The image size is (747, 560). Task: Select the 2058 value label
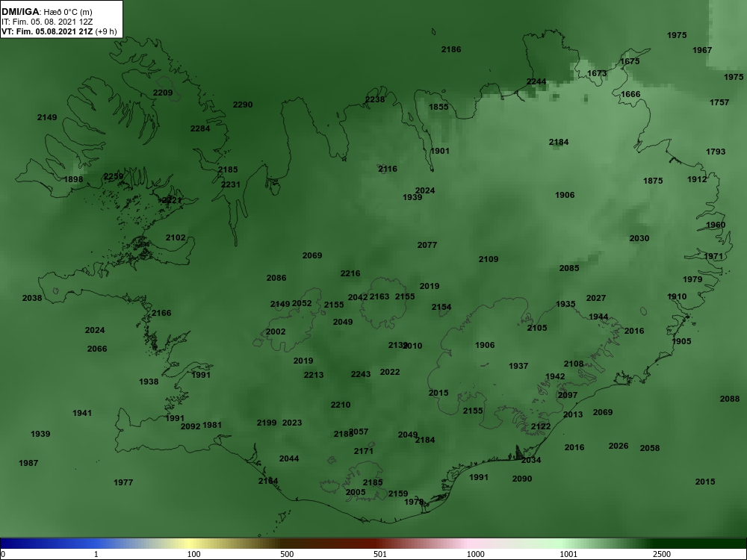coord(650,448)
